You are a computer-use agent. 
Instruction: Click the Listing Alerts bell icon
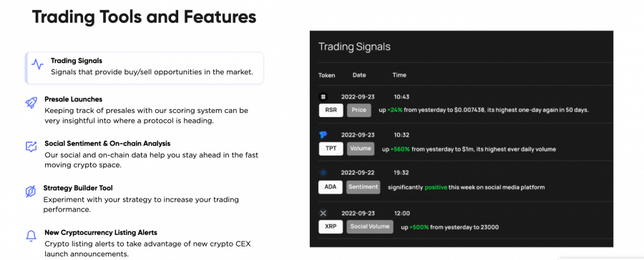pyautogui.click(x=31, y=236)
